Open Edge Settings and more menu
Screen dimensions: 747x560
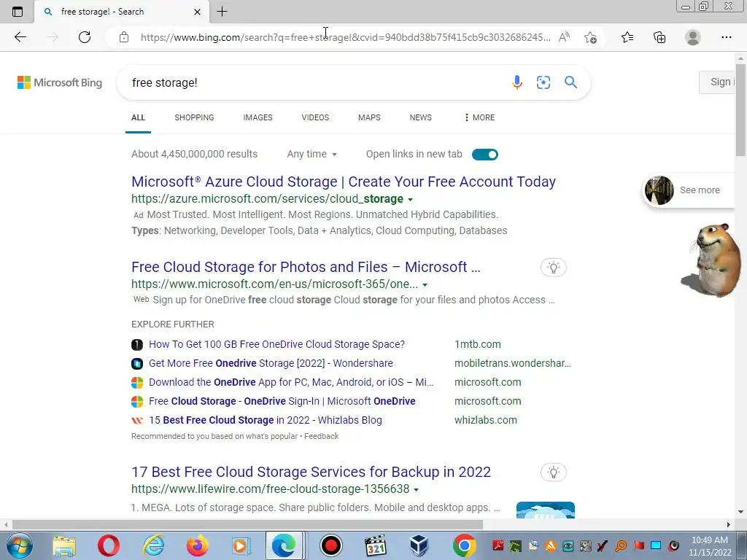[x=726, y=37]
